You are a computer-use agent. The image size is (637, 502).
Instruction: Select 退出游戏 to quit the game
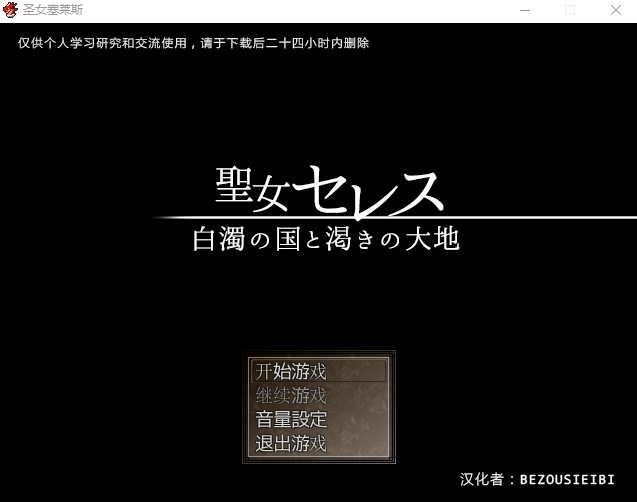(318, 443)
